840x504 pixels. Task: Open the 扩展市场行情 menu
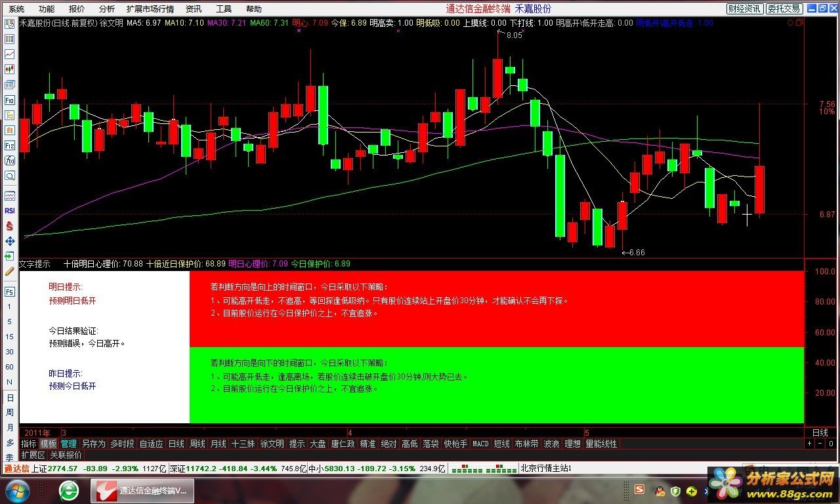150,9
